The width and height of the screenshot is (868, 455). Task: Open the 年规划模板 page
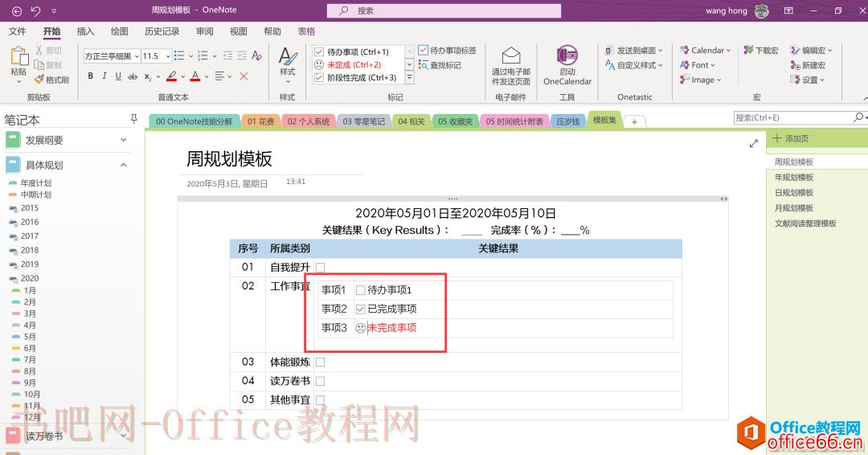pos(794,177)
